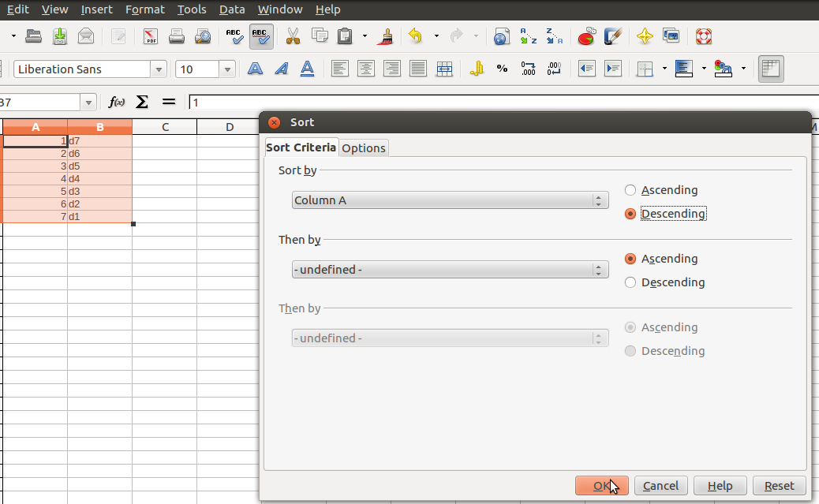Toggle the grid lines icon
Viewport: 819px width, 504px height.
[x=771, y=69]
